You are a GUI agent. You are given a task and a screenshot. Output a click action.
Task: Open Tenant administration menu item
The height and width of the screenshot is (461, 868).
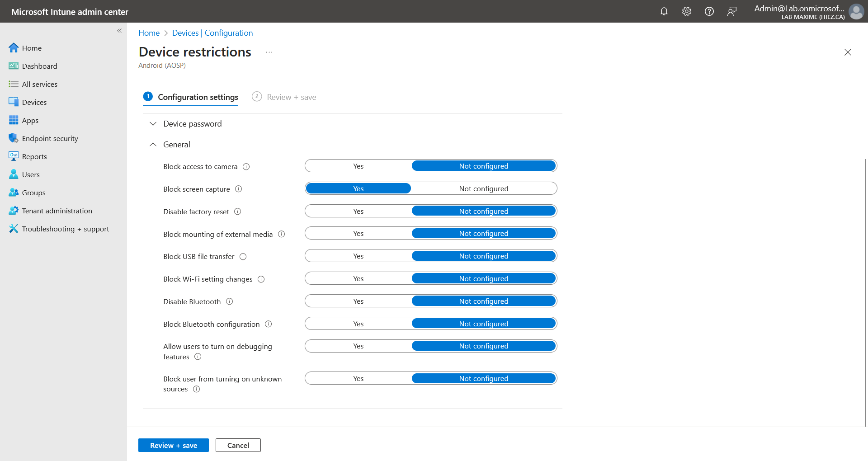point(57,211)
